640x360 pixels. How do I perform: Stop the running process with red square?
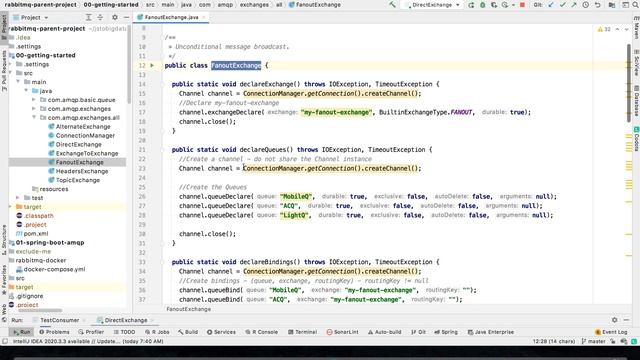click(x=522, y=5)
